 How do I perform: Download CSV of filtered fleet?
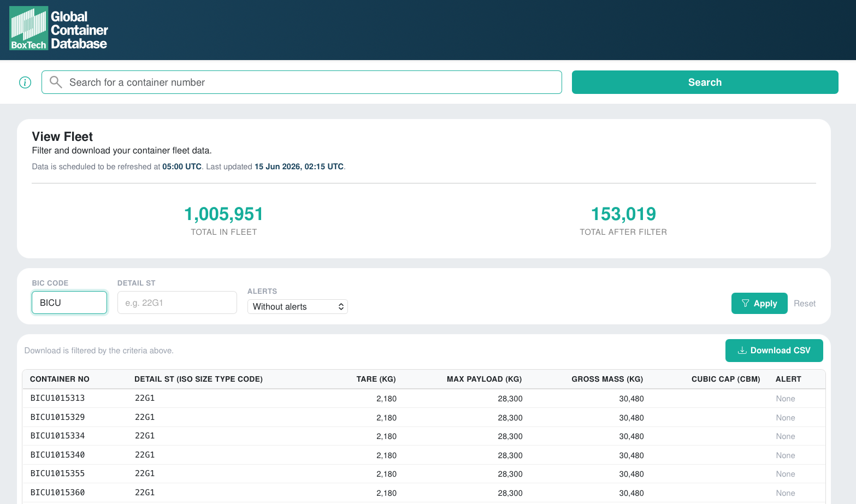[x=774, y=351]
